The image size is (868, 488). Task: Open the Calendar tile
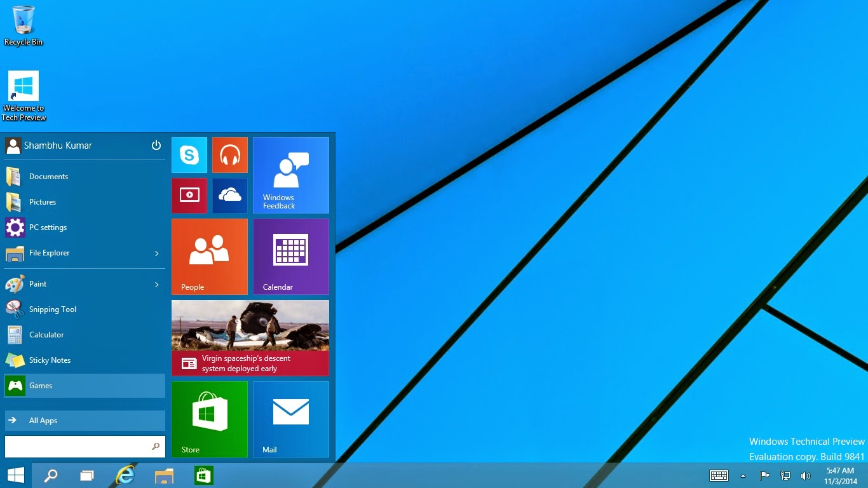[291, 257]
